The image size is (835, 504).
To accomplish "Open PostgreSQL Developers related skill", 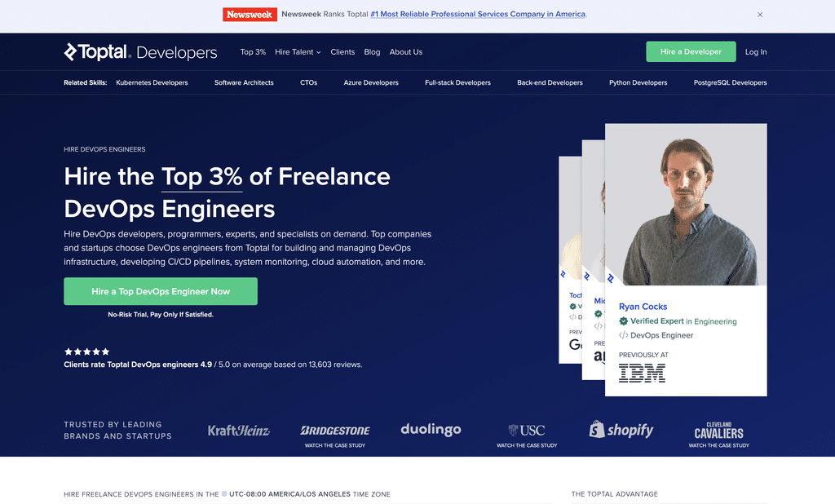I will [x=730, y=82].
